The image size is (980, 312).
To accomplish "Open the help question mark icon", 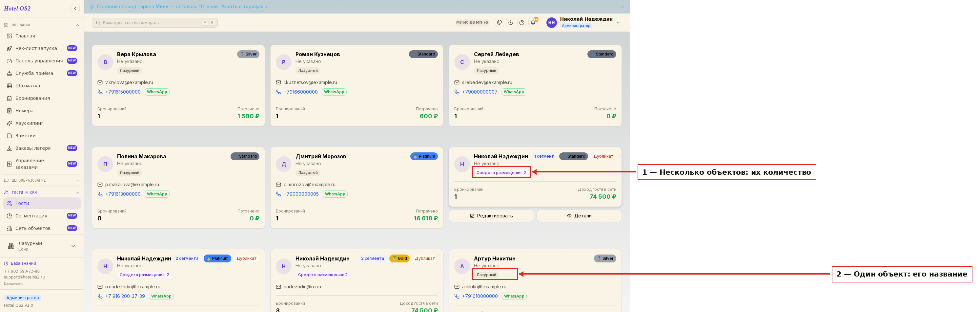I will (x=522, y=22).
